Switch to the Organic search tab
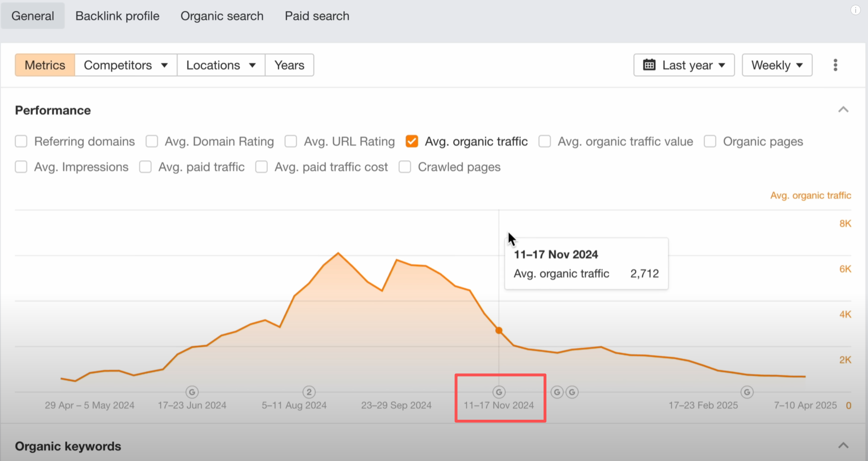 coord(222,16)
